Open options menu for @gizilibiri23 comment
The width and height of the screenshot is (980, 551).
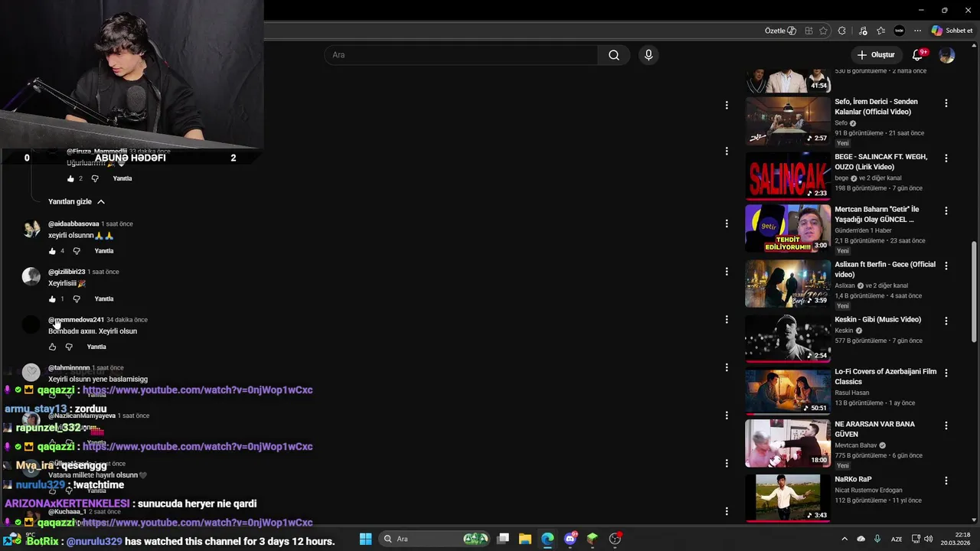[727, 272]
